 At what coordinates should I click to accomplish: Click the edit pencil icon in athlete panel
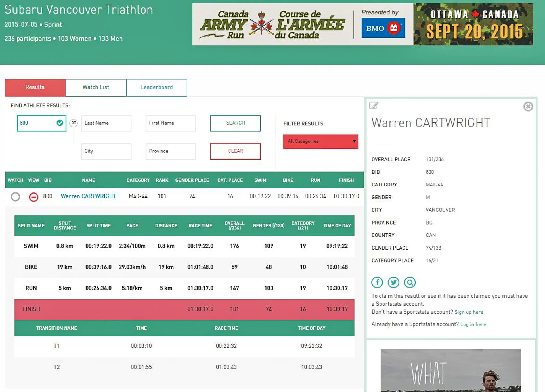pos(374,106)
